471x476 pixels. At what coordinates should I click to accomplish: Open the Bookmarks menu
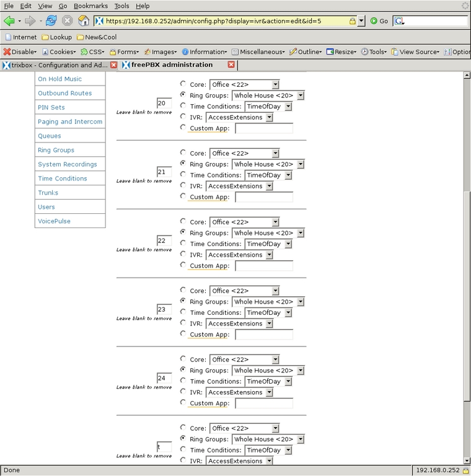90,6
